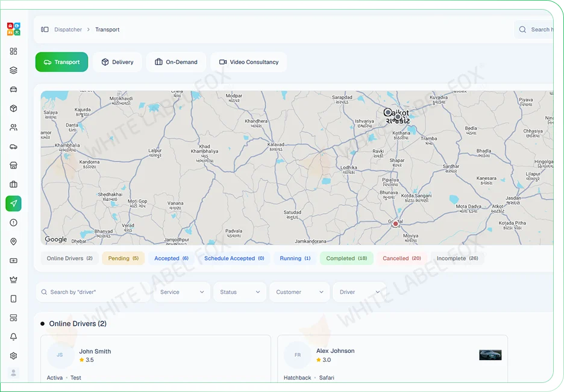Filter by Running (1) status
The width and height of the screenshot is (564, 392).
click(x=295, y=258)
